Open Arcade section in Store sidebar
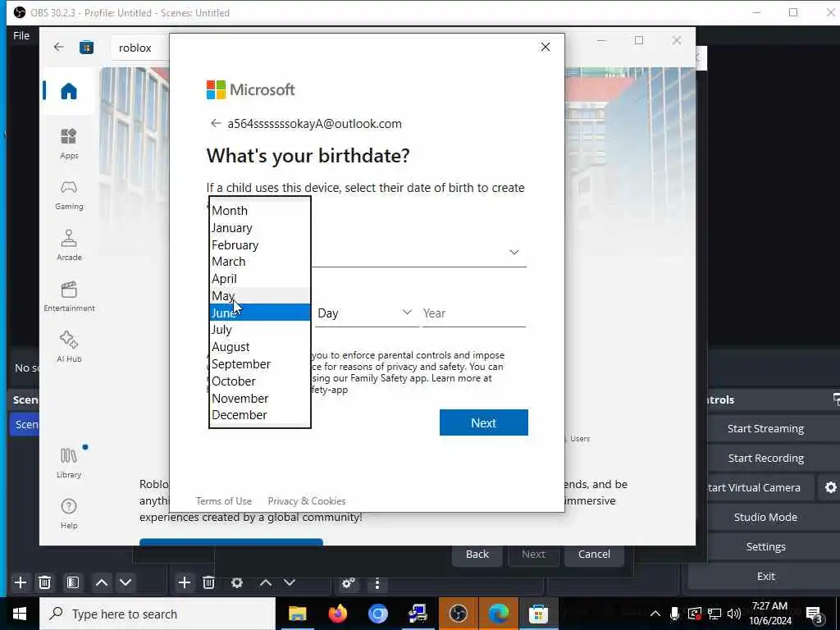 69,245
